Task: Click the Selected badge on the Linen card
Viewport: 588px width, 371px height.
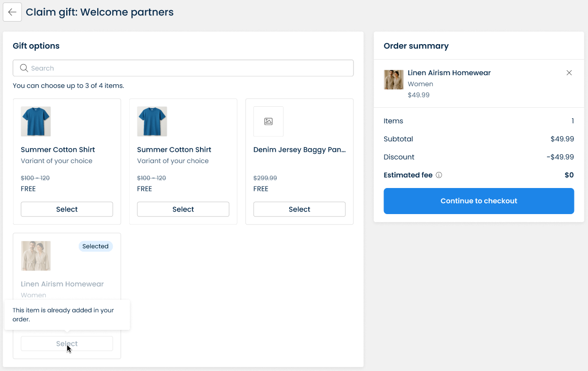Action: (x=95, y=246)
